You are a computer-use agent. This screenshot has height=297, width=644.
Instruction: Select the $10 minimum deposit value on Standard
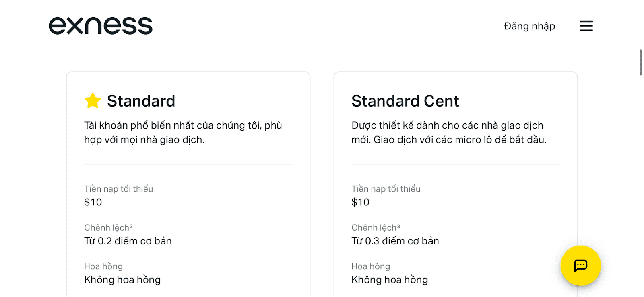[x=93, y=202]
